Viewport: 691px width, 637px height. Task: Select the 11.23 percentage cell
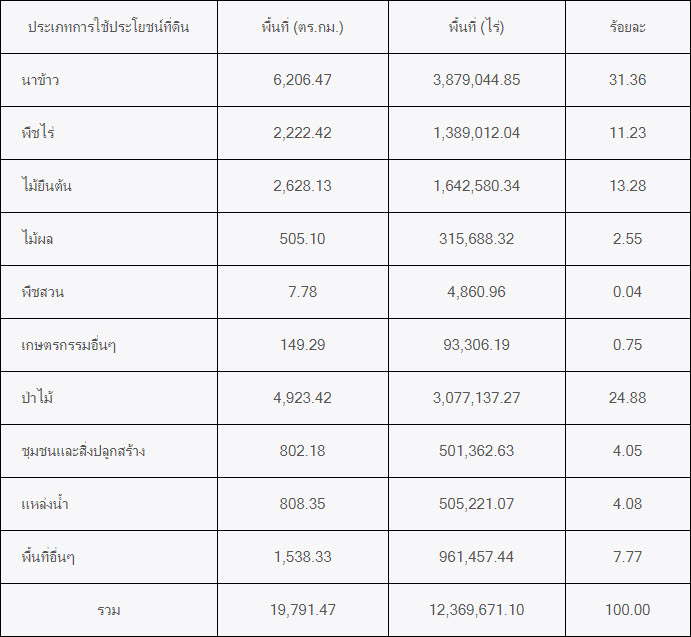tap(627, 133)
